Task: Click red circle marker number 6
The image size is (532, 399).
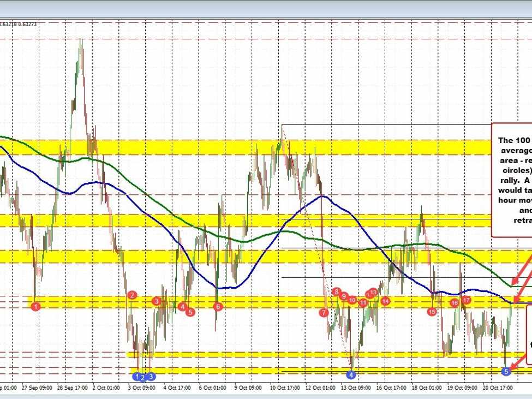Action: click(218, 307)
